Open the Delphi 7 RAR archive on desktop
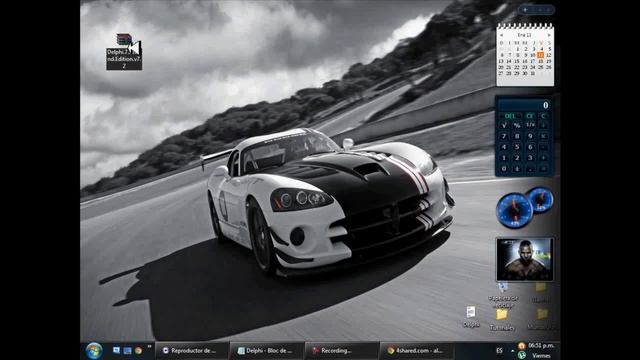 [x=124, y=52]
